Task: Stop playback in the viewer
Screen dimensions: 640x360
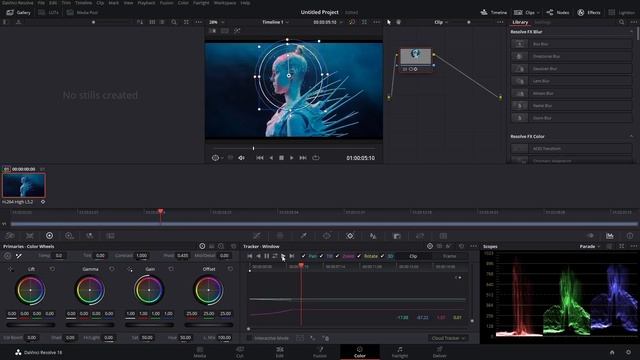Action: [281, 158]
